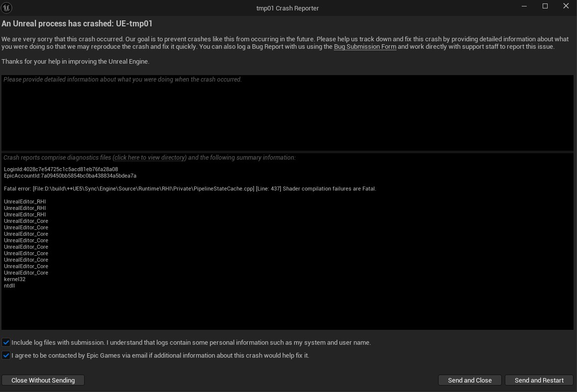Click here to view directory link
The width and height of the screenshot is (577, 392).
click(149, 157)
